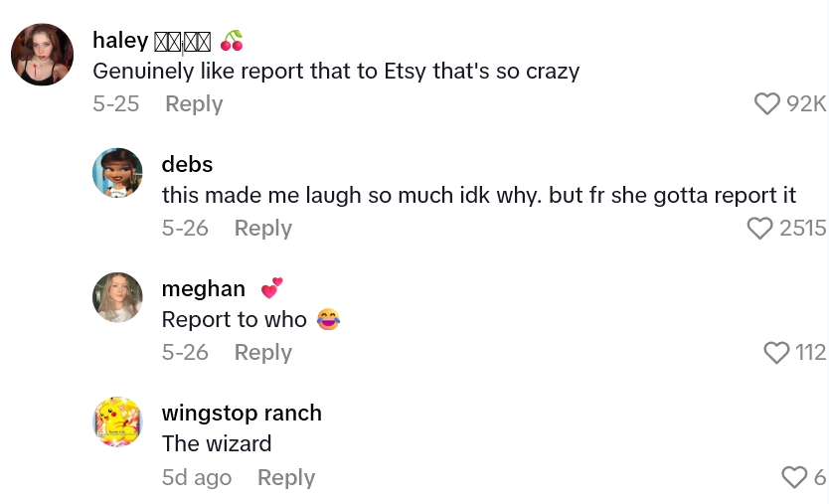Like meghan's "Report to who" comment

coord(776,353)
